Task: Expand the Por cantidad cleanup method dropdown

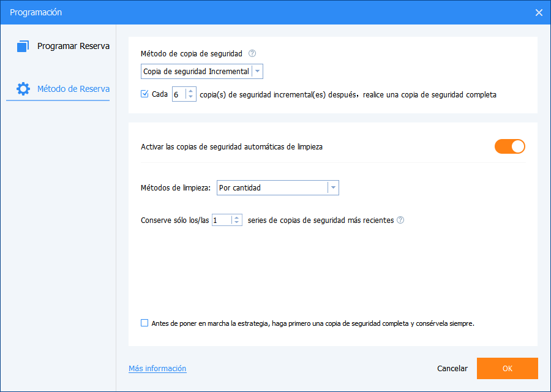Action: tap(277, 188)
